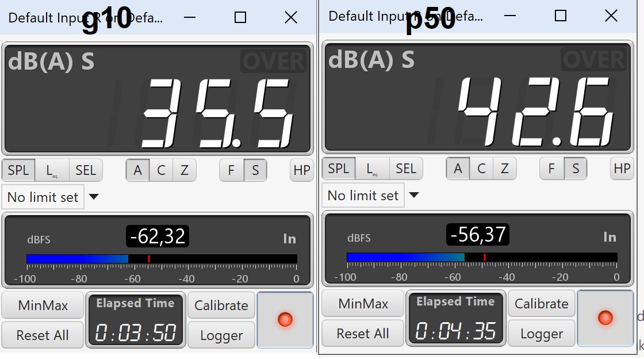Click the dBFS level bar in p50 window
Screen dimensions: 644x359
pyautogui.click(x=482, y=257)
